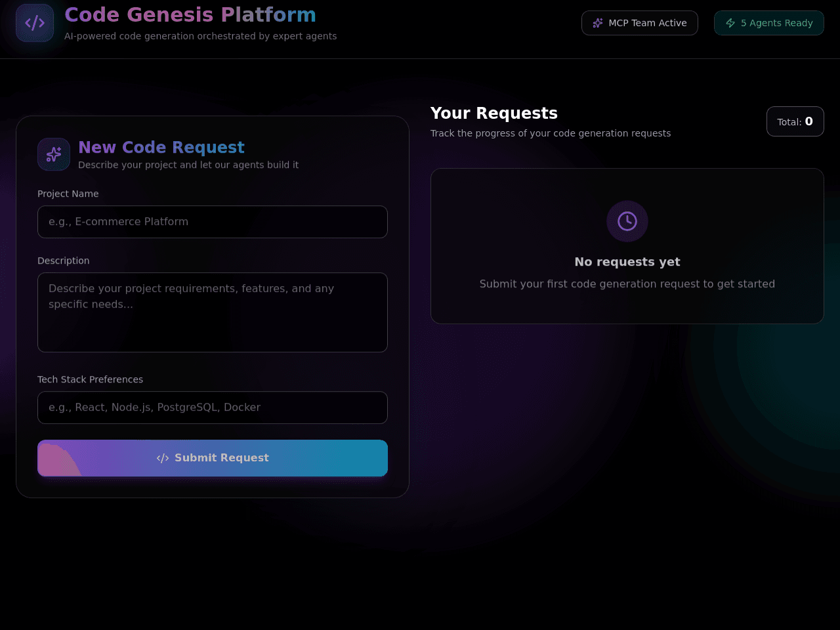Click the Project Name label
Viewport: 840px width, 630px height.
coord(68,194)
